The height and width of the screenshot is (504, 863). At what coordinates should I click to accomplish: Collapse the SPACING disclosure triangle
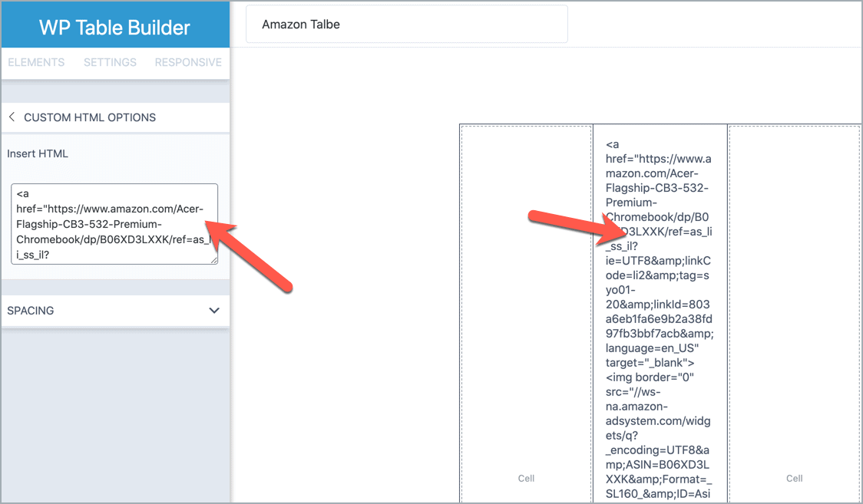(x=214, y=311)
